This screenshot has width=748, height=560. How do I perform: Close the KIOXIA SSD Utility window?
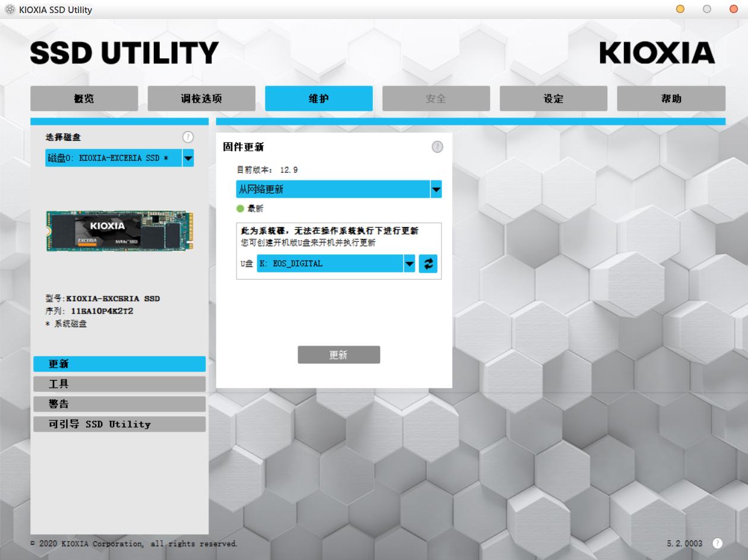(x=733, y=9)
